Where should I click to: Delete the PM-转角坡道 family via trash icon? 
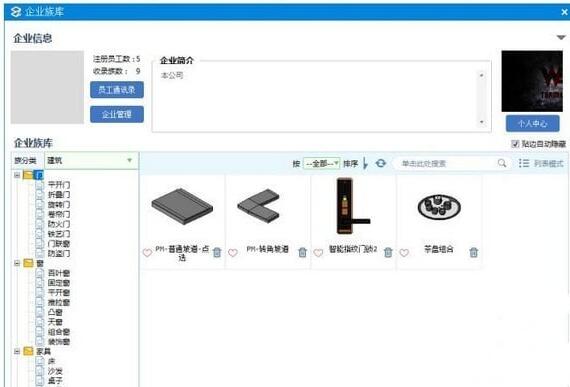[x=302, y=252]
